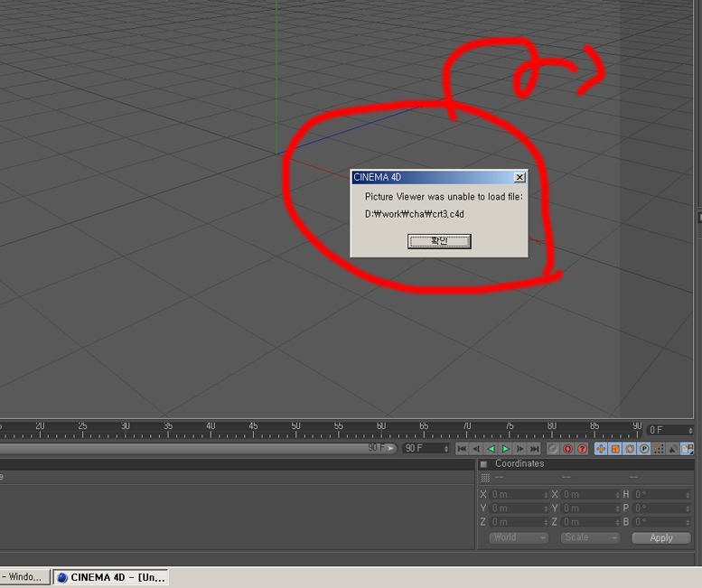702x588 pixels.
Task: Toggle Parameter recording icon
Action: pyautogui.click(x=644, y=448)
